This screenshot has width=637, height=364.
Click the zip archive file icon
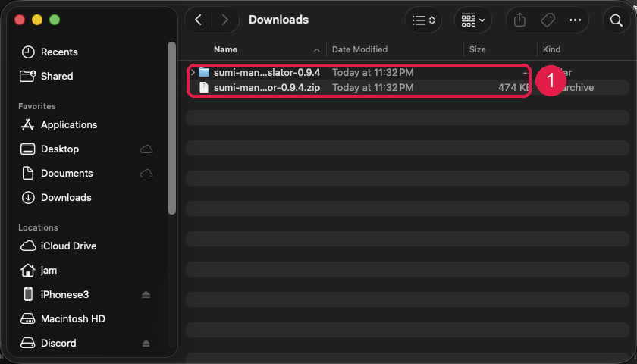204,87
